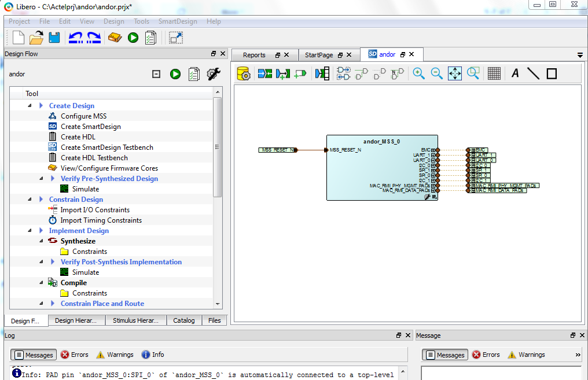The height and width of the screenshot is (380, 588).
Task: Open the document tabs list dropdown arrow
Action: (x=580, y=55)
